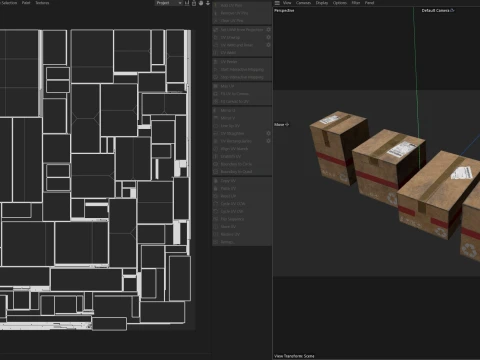Open the viewport Options menu
The width and height of the screenshot is (480, 360).
pyautogui.click(x=340, y=3)
